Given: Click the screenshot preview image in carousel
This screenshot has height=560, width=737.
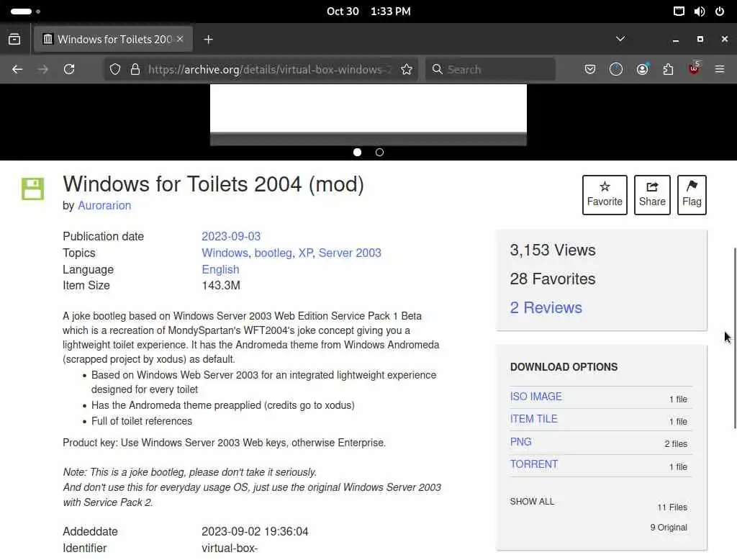Looking at the screenshot, I should (368, 114).
